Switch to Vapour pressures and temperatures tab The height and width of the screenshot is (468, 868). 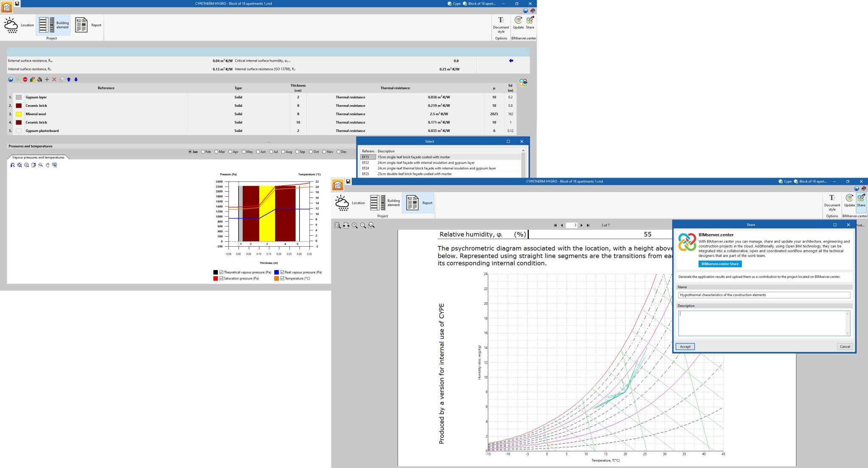pyautogui.click(x=38, y=157)
